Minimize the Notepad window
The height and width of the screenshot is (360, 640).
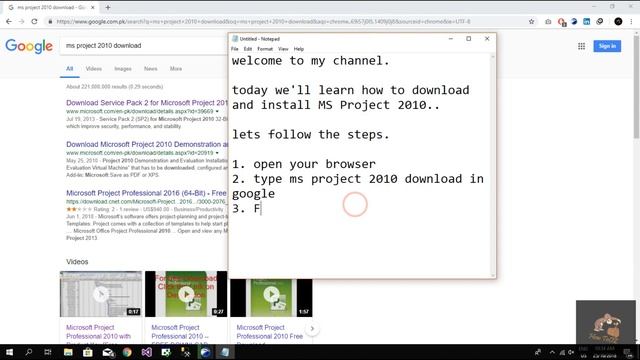[451, 39]
